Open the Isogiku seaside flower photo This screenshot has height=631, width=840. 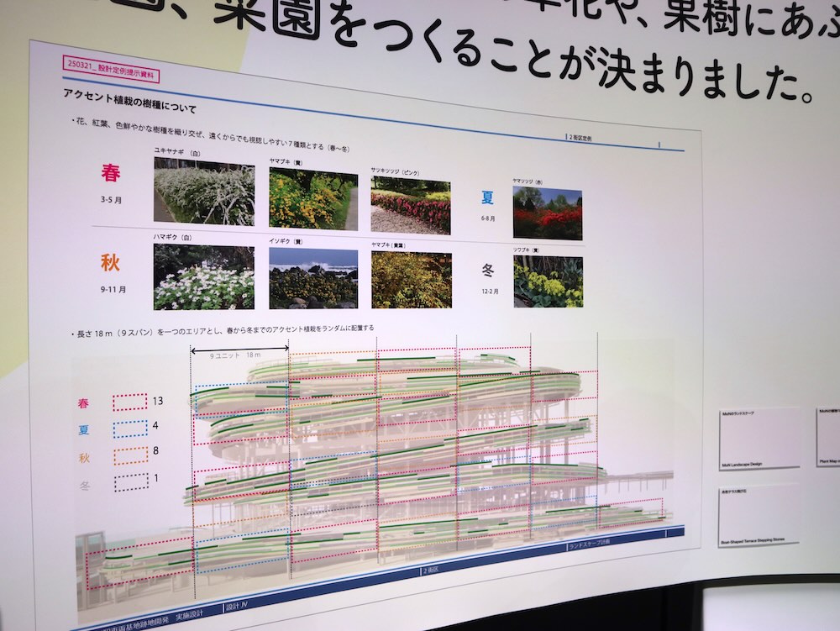[312, 278]
